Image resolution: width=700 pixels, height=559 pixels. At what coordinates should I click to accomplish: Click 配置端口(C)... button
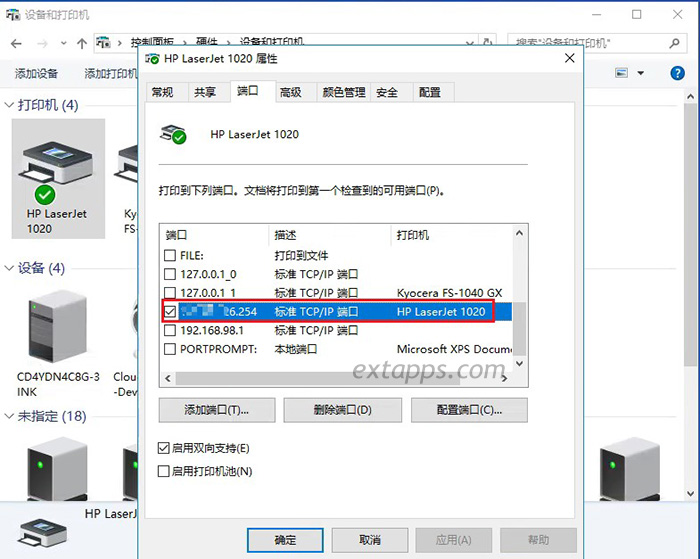(469, 410)
